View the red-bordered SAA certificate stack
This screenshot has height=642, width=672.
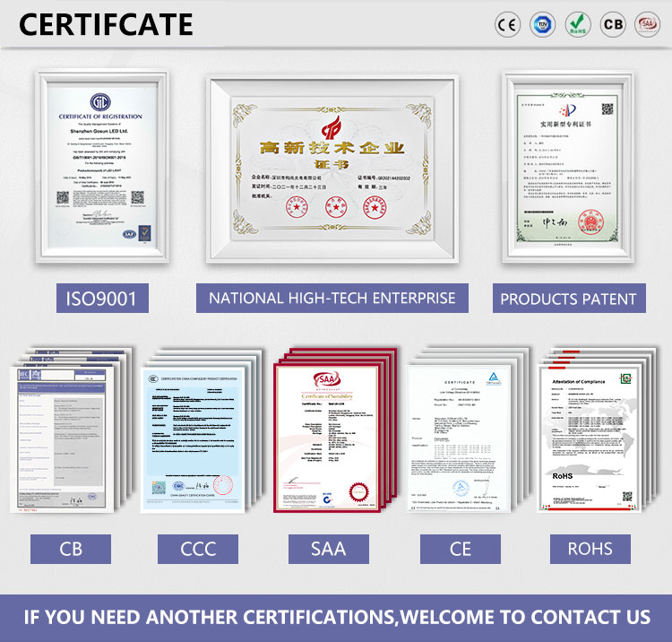(335, 430)
